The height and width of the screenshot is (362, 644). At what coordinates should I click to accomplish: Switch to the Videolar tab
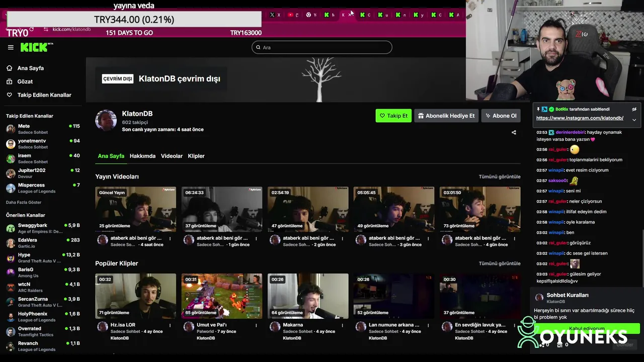click(172, 156)
